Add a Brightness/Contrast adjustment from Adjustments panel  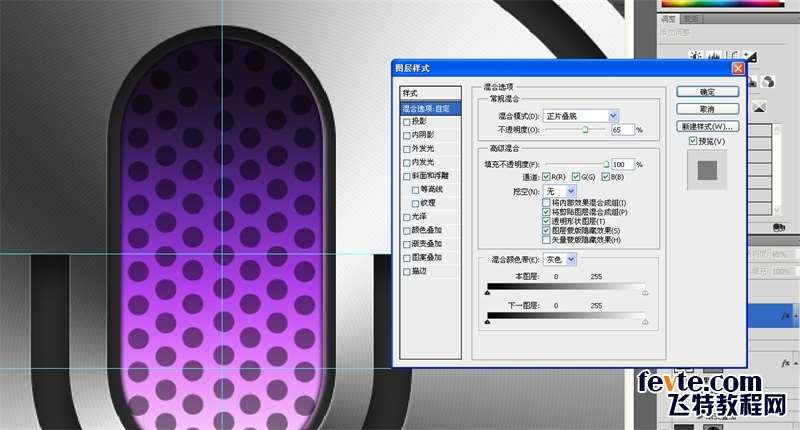pos(695,55)
